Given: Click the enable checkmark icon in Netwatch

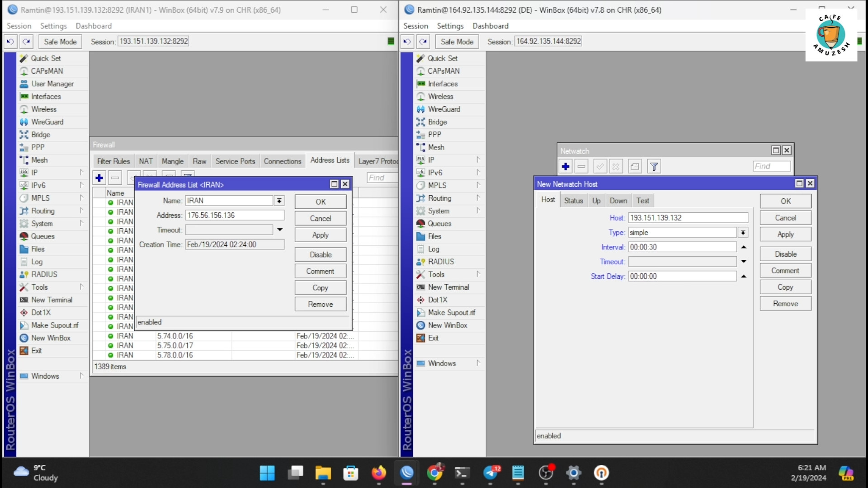Looking at the screenshot, I should (600, 167).
